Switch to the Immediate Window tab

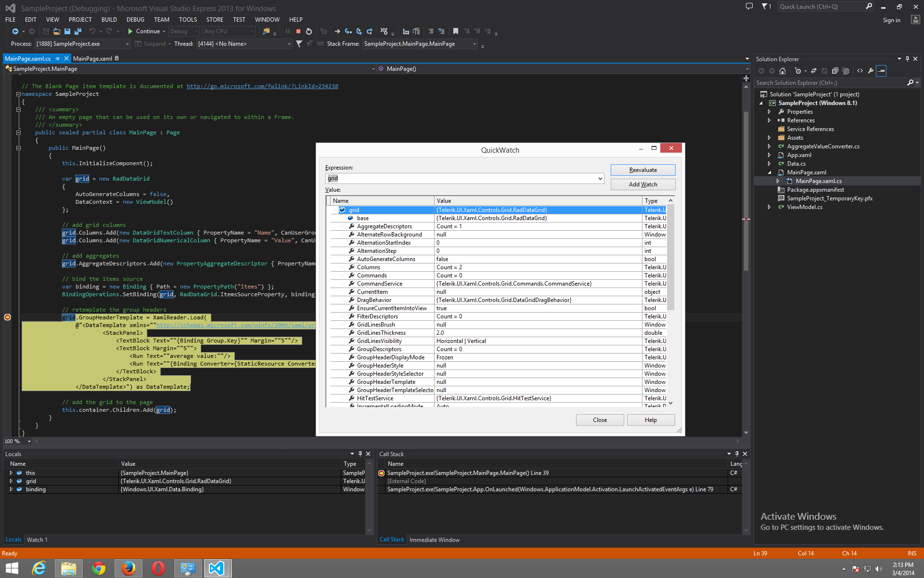[x=434, y=540]
